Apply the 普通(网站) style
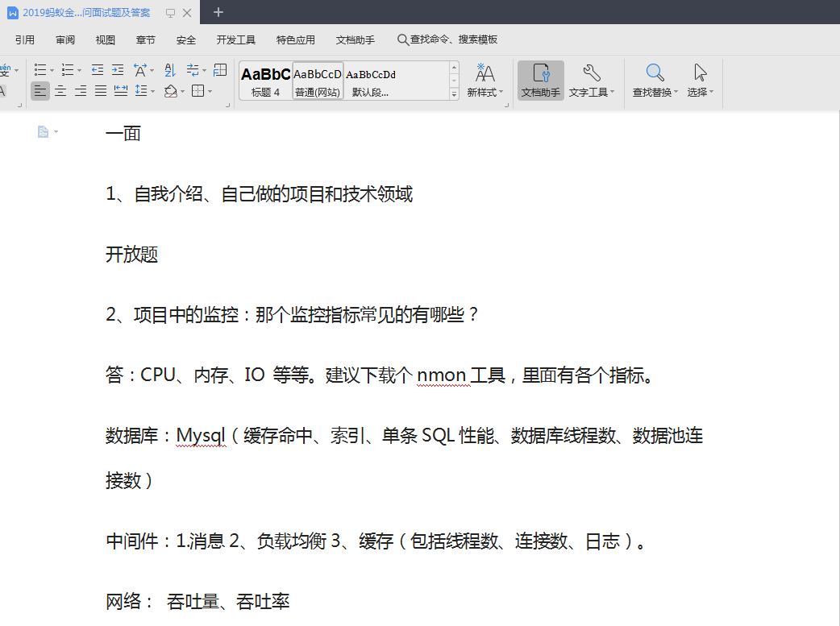This screenshot has height=626, width=840. pos(317,81)
